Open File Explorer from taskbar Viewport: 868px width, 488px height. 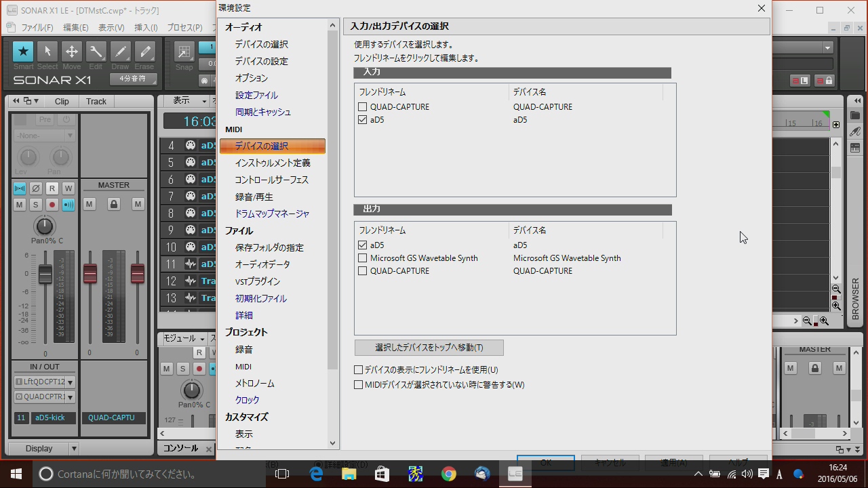349,474
